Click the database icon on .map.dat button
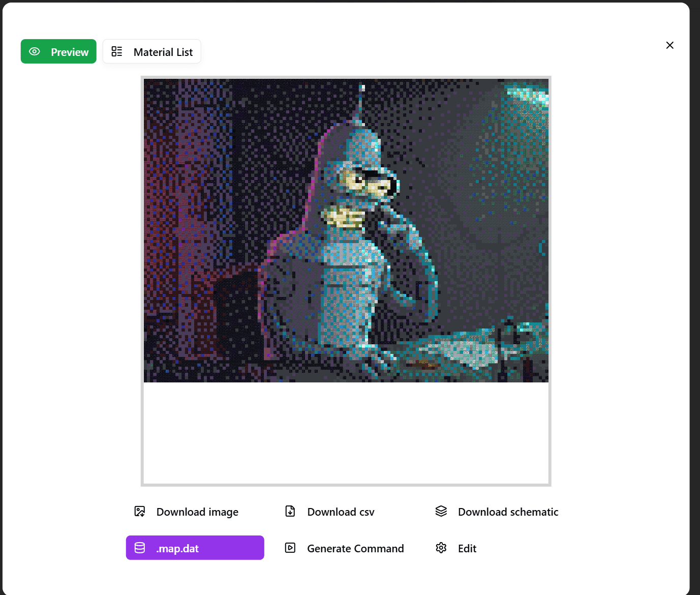The height and width of the screenshot is (595, 700). (x=140, y=548)
